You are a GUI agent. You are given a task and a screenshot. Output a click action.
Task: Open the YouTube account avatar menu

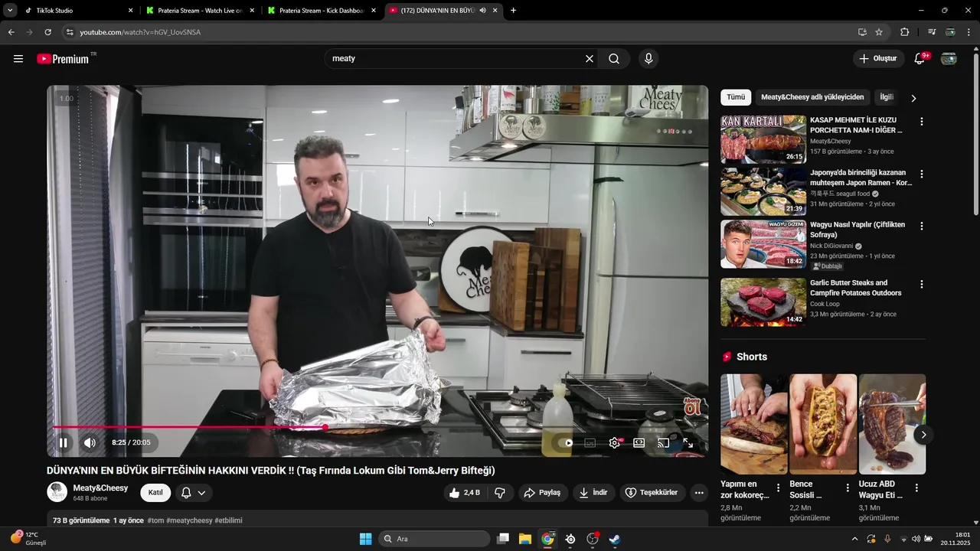click(949, 59)
